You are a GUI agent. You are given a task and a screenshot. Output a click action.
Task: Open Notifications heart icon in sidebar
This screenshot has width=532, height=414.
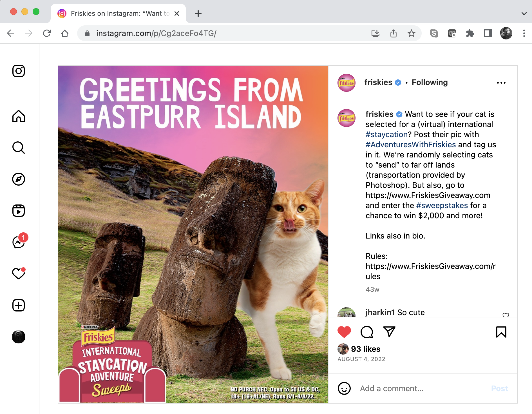pos(19,273)
